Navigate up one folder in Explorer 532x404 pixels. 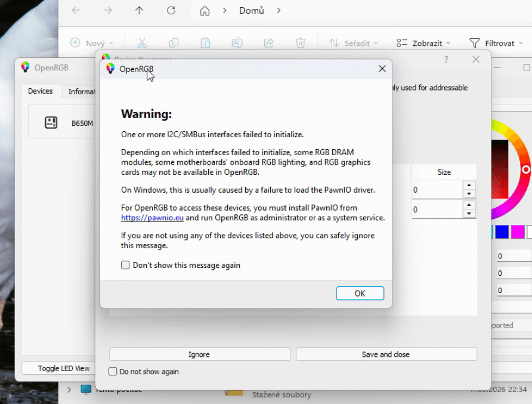point(139,11)
